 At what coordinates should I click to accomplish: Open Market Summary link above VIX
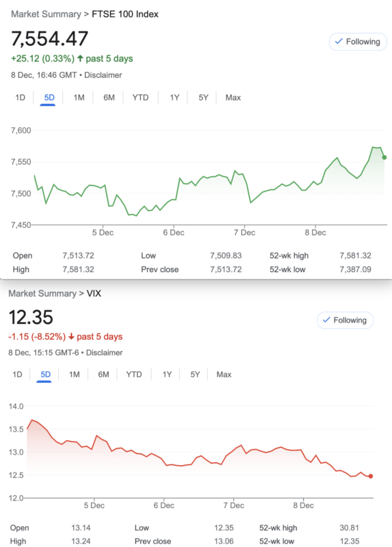(x=42, y=293)
